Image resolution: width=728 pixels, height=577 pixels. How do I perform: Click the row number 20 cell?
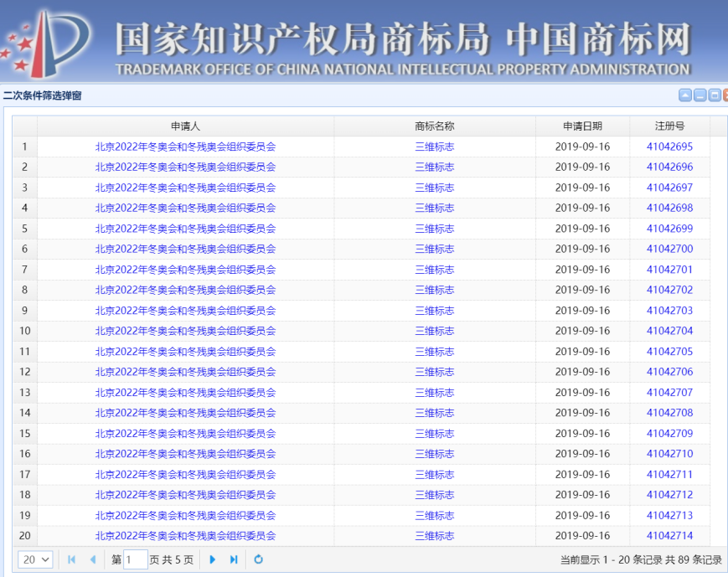coord(24,536)
